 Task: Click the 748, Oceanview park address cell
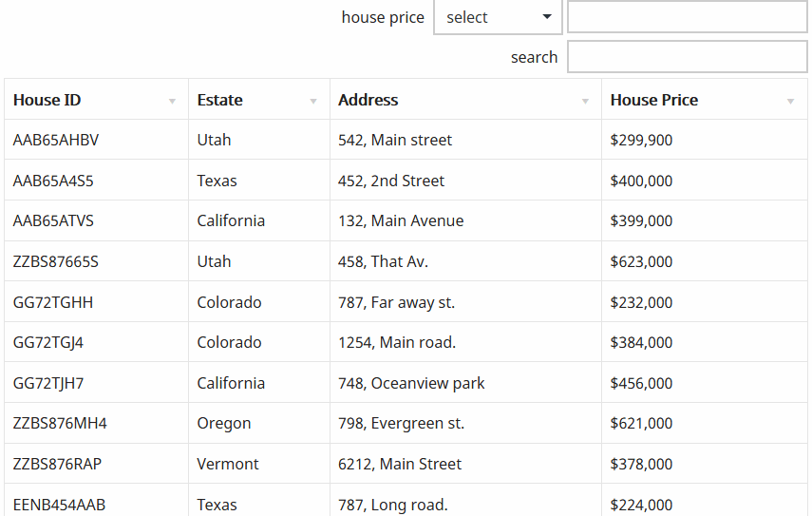coord(465,383)
